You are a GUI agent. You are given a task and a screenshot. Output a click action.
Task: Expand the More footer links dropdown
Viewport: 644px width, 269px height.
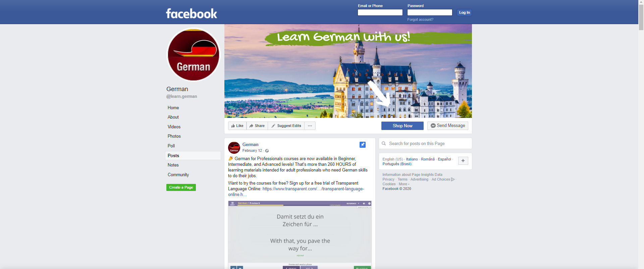(404, 184)
